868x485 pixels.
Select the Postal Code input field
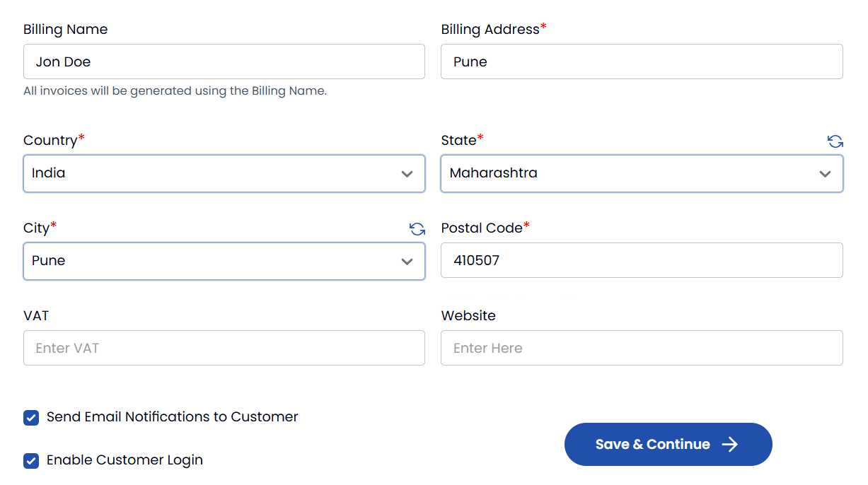pyautogui.click(x=642, y=260)
